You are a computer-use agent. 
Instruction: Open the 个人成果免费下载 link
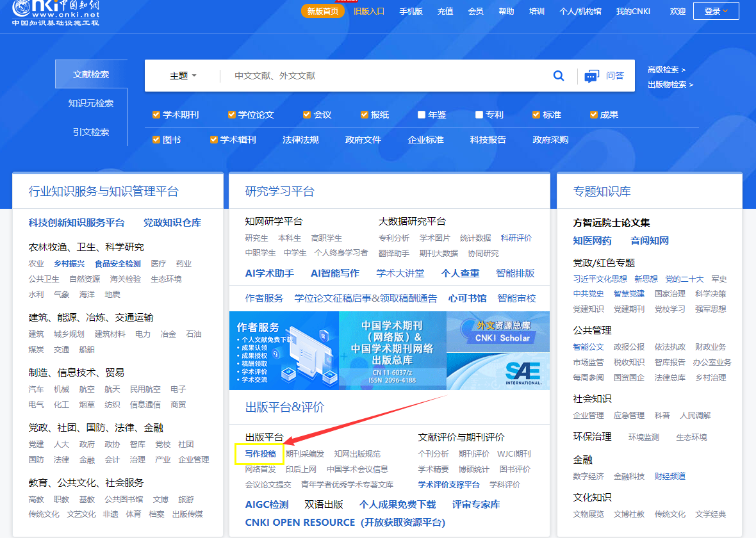(398, 504)
